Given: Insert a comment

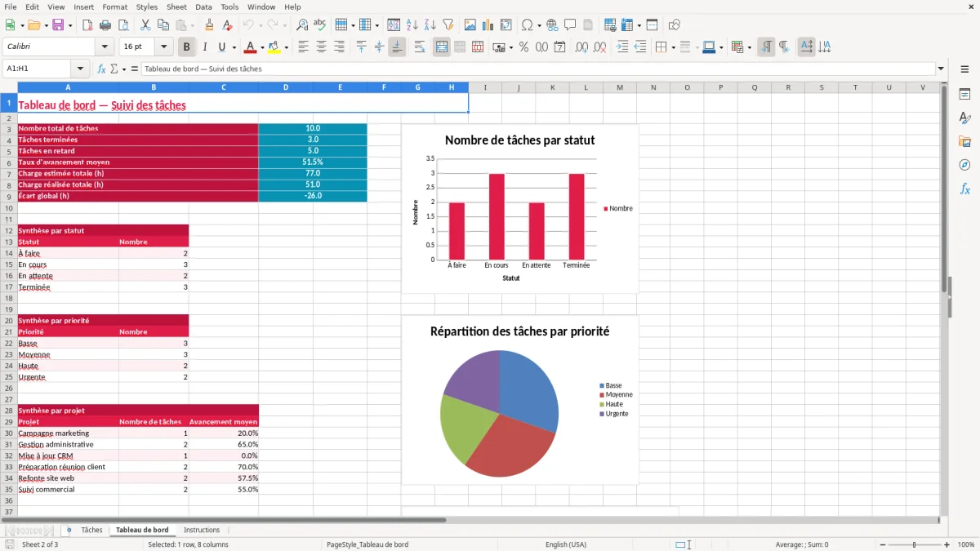Looking at the screenshot, I should (x=571, y=25).
